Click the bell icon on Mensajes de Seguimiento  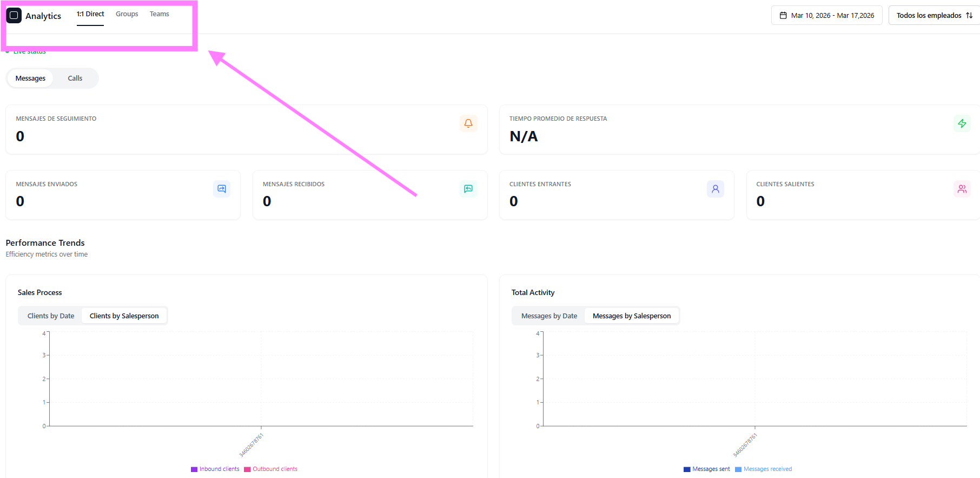468,123
